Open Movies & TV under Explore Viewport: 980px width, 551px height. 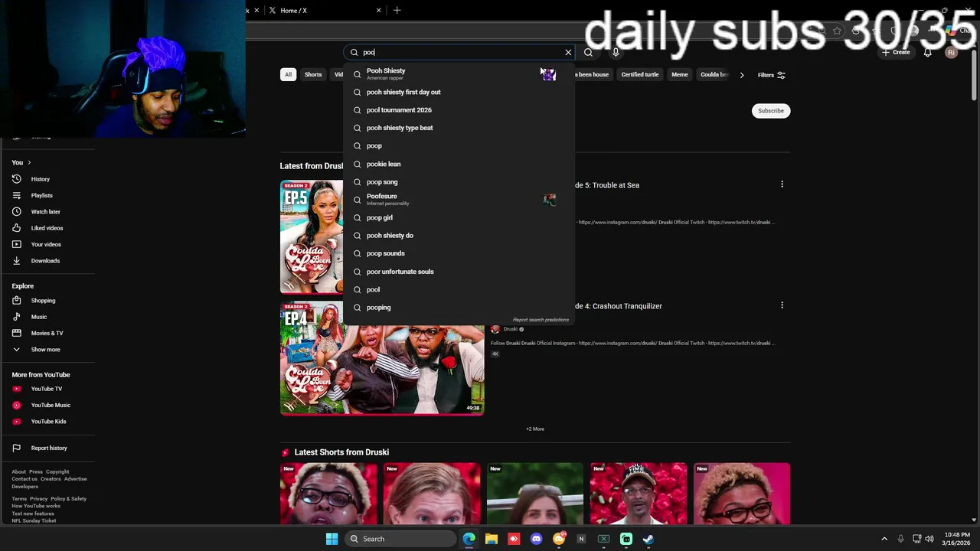47,333
